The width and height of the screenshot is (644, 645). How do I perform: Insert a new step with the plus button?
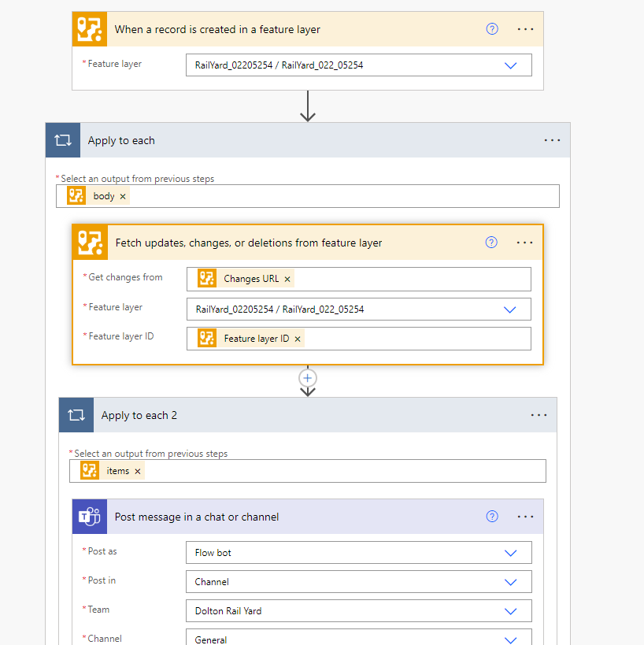(x=308, y=378)
